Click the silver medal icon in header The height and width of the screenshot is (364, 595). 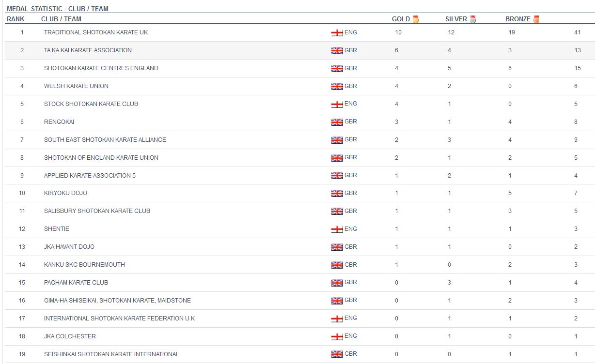[473, 19]
